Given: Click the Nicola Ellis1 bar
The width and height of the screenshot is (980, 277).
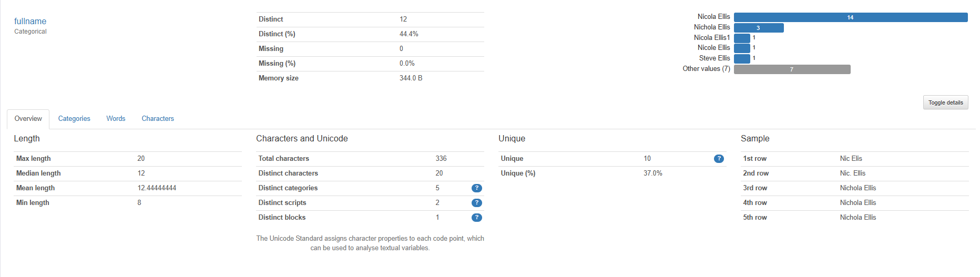Looking at the screenshot, I should (742, 38).
